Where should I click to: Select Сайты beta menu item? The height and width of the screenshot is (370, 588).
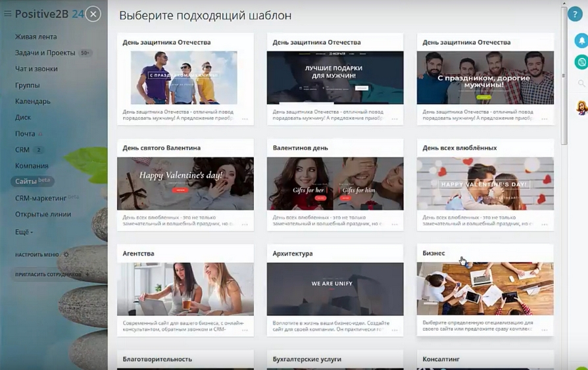(x=32, y=181)
